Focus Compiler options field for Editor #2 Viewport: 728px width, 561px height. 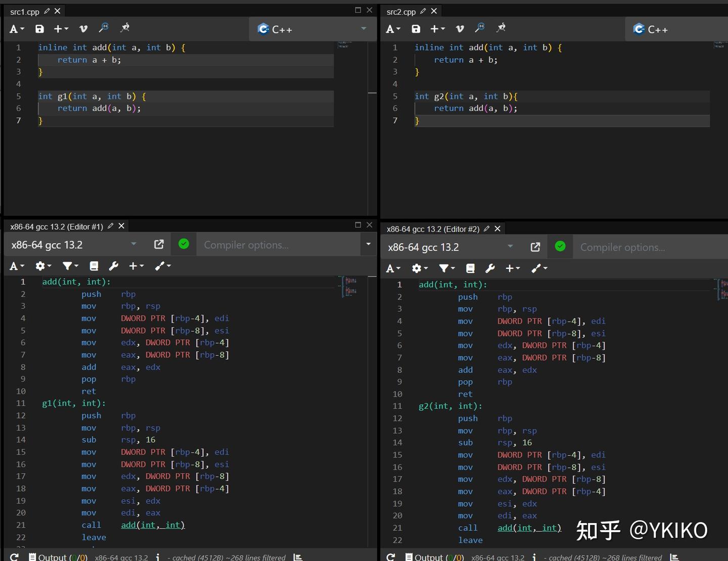651,247
